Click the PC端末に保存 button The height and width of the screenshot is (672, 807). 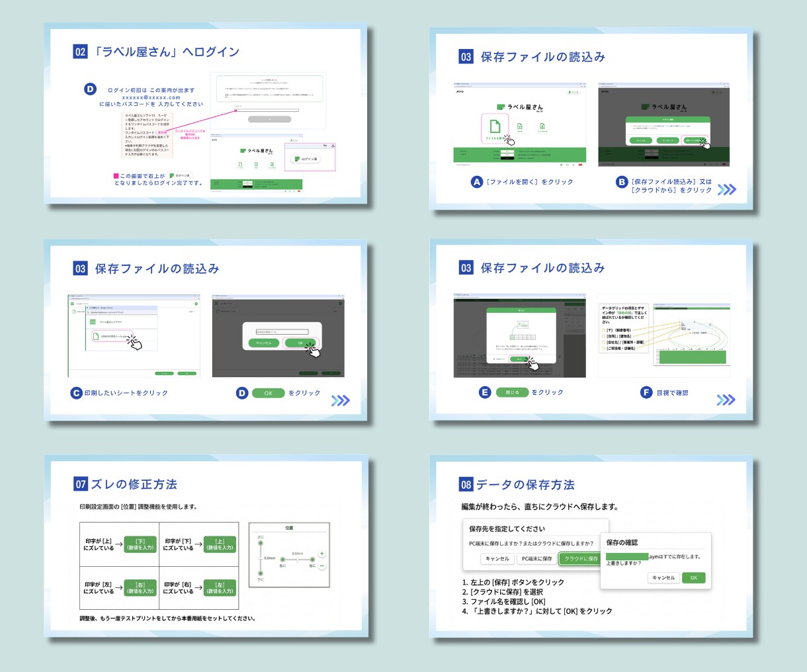pyautogui.click(x=536, y=559)
